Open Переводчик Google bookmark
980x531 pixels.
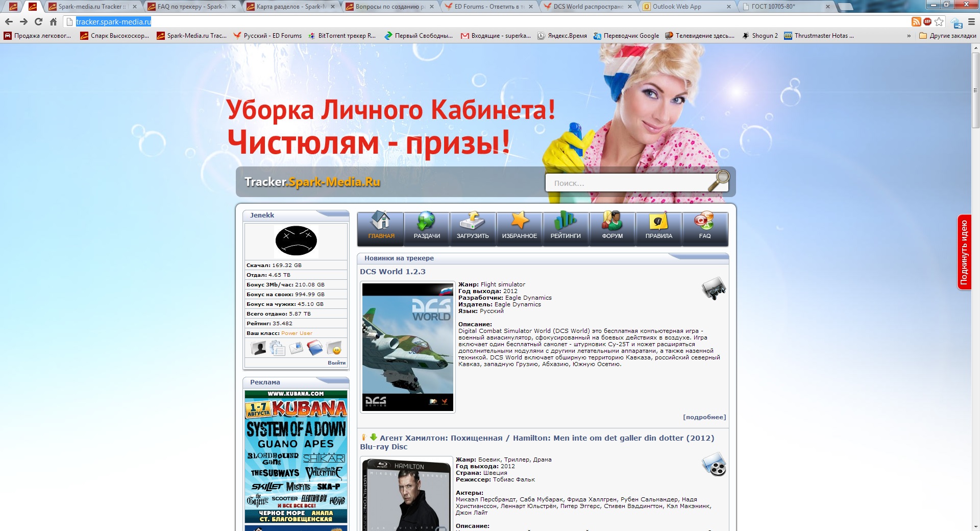pos(626,36)
